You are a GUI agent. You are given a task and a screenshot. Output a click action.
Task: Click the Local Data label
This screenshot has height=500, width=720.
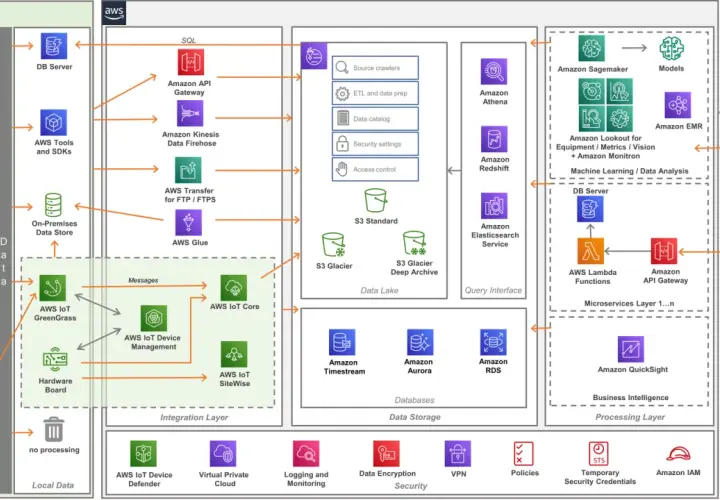pos(53,485)
